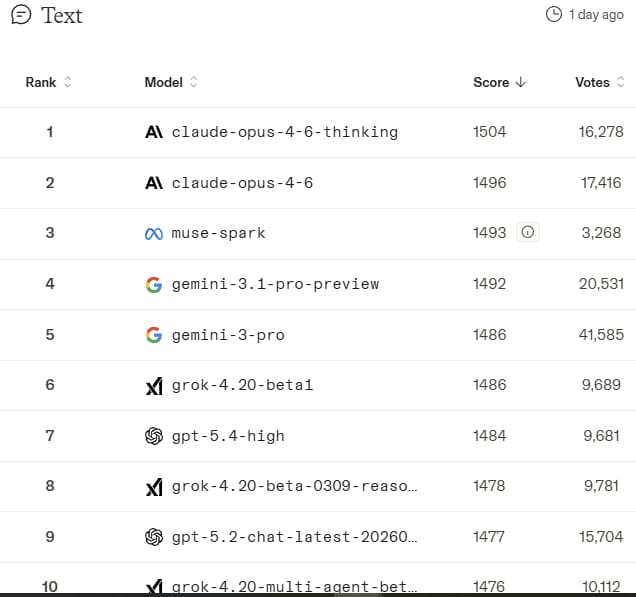Click the OpenAI logo beside gpt-5.4-high
The image size is (636, 597).
[x=153, y=436]
